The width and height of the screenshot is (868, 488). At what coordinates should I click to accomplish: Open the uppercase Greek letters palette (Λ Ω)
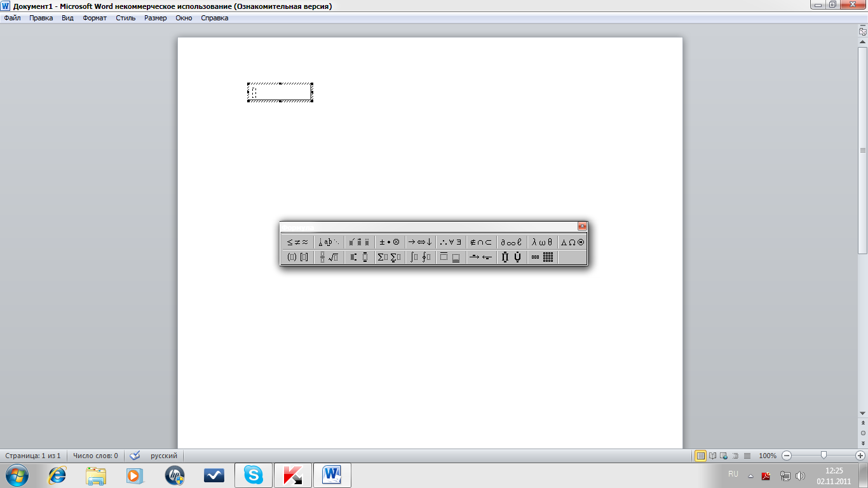pyautogui.click(x=572, y=242)
